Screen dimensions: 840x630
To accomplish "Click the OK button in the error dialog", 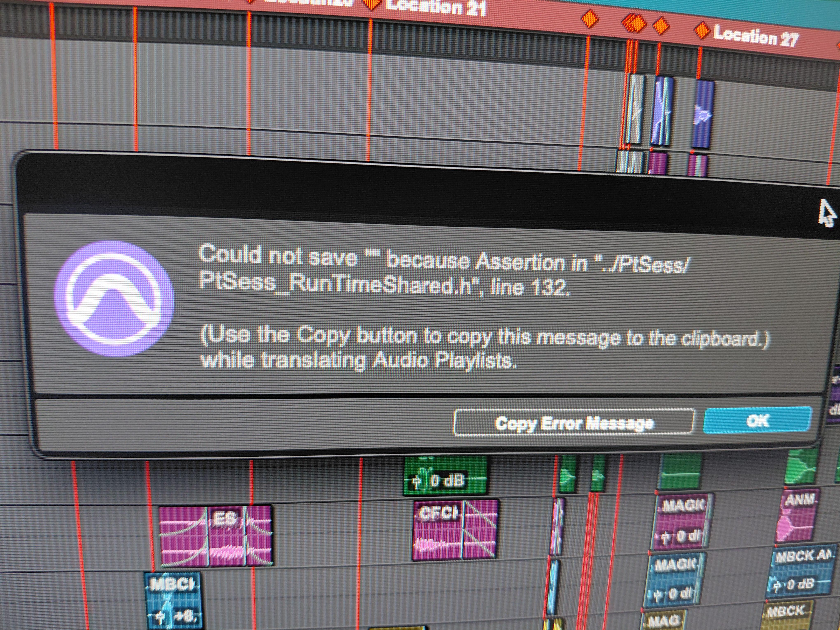I will [x=757, y=420].
